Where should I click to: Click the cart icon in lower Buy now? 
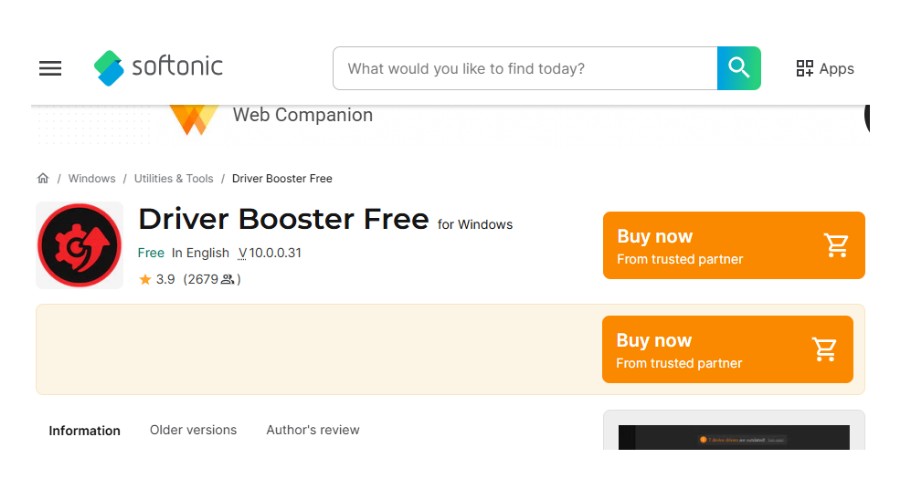click(x=825, y=350)
